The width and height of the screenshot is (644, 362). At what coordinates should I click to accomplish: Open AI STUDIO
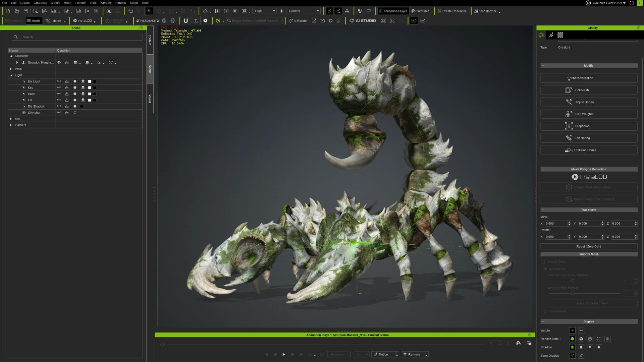tap(363, 21)
